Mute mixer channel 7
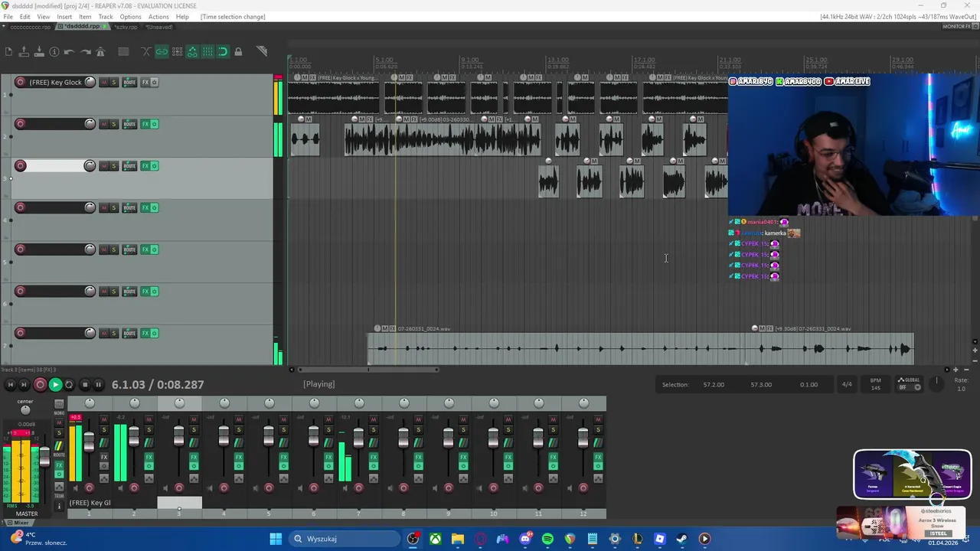The image size is (980, 551). click(373, 419)
